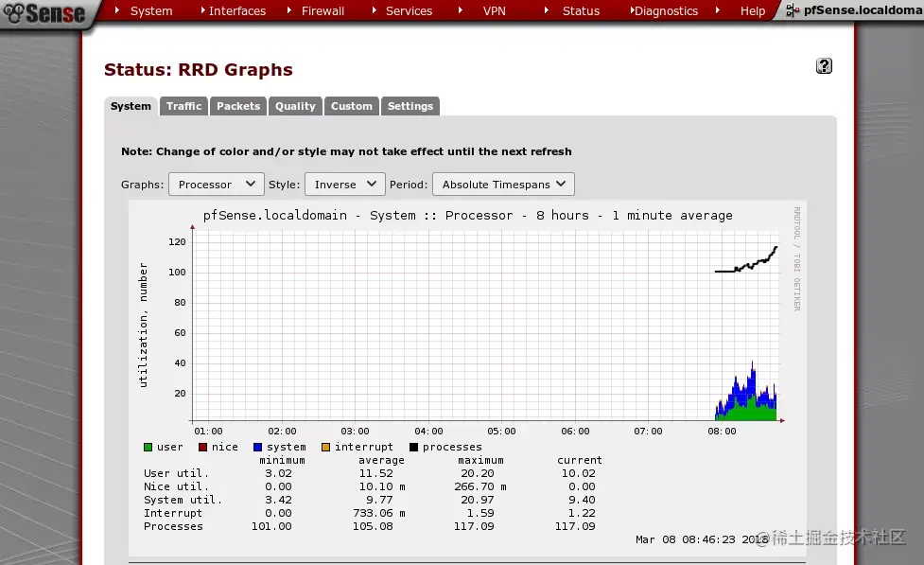Open the Custom graphs tab

click(351, 106)
